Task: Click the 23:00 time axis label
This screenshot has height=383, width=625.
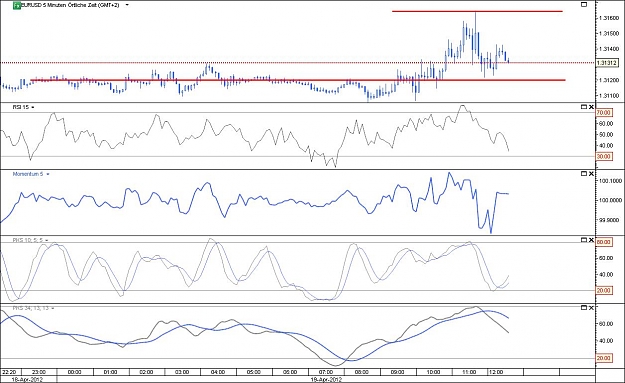Action: [39, 372]
